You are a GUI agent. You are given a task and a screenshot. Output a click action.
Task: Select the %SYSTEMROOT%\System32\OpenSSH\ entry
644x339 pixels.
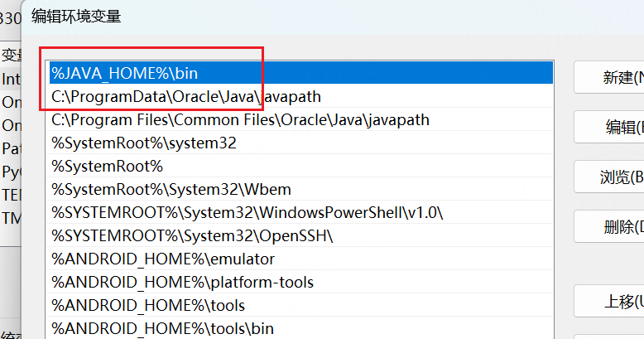[x=300, y=235]
